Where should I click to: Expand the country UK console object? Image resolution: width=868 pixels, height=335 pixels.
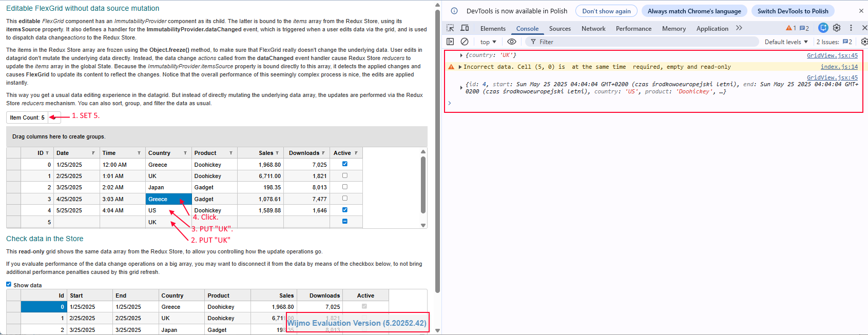coord(461,55)
